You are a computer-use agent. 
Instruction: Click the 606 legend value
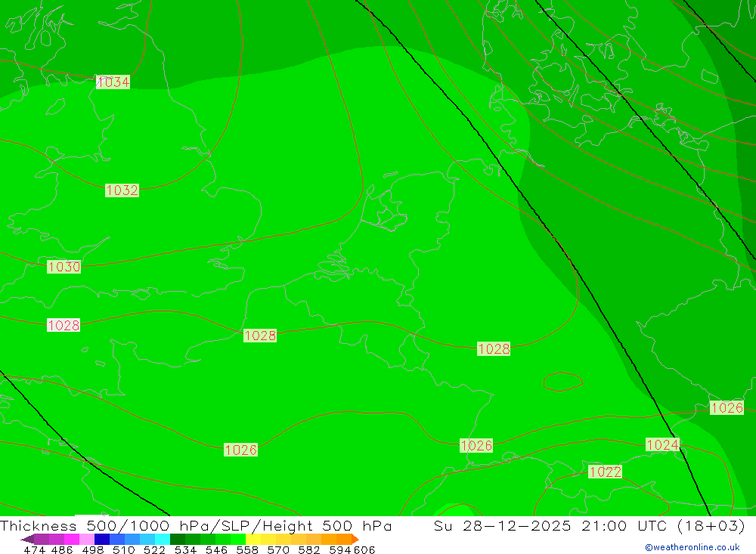click(x=364, y=550)
